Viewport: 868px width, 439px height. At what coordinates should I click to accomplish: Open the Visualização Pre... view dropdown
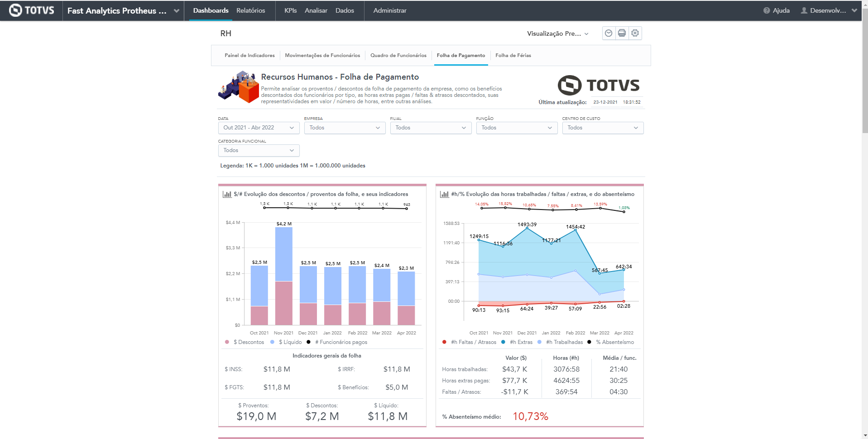(x=557, y=33)
